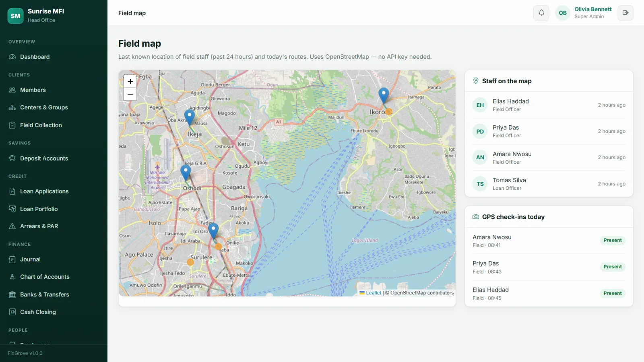Image resolution: width=644 pixels, height=362 pixels.
Task: Click the orange dot marker in Surulere
Action: (190, 262)
